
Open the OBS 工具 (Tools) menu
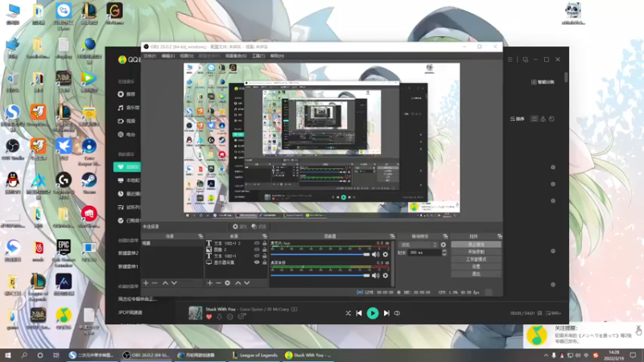tap(258, 56)
